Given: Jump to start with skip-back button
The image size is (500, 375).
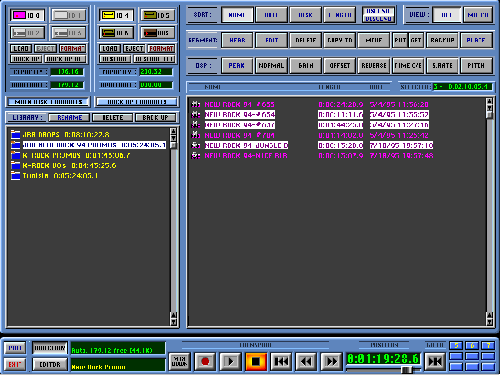Looking at the screenshot, I should coord(281,361).
